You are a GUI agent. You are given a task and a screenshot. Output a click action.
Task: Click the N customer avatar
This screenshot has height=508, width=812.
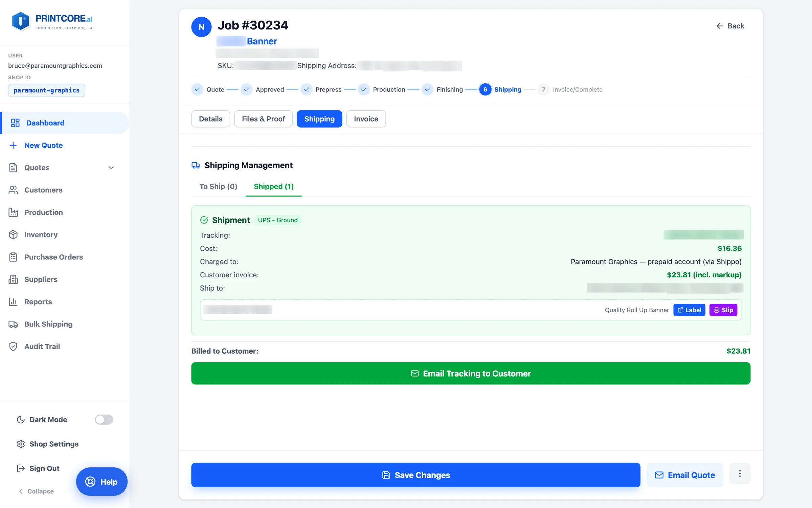point(201,27)
